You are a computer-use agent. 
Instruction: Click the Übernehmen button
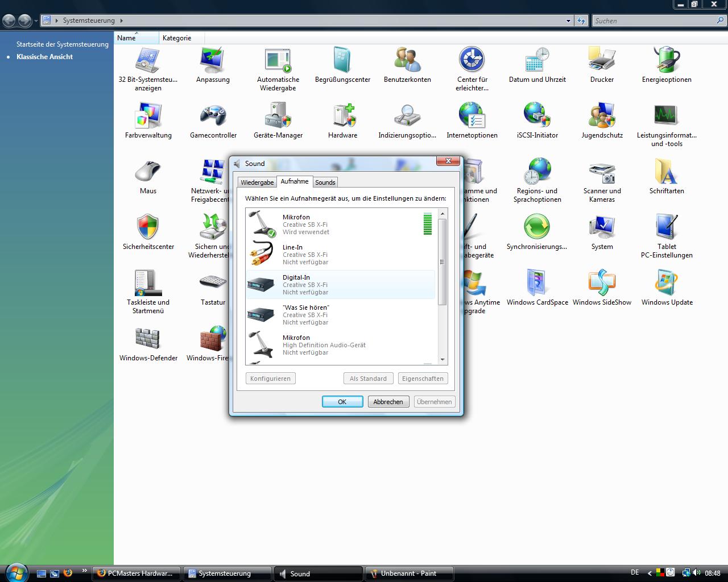click(435, 402)
